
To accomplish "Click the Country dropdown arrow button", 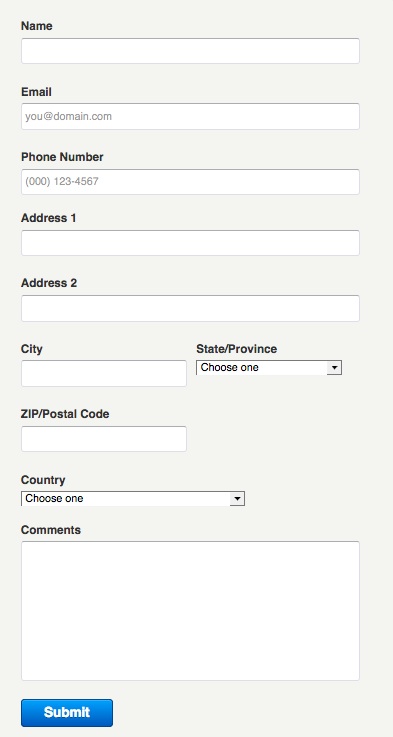I will pos(237,499).
